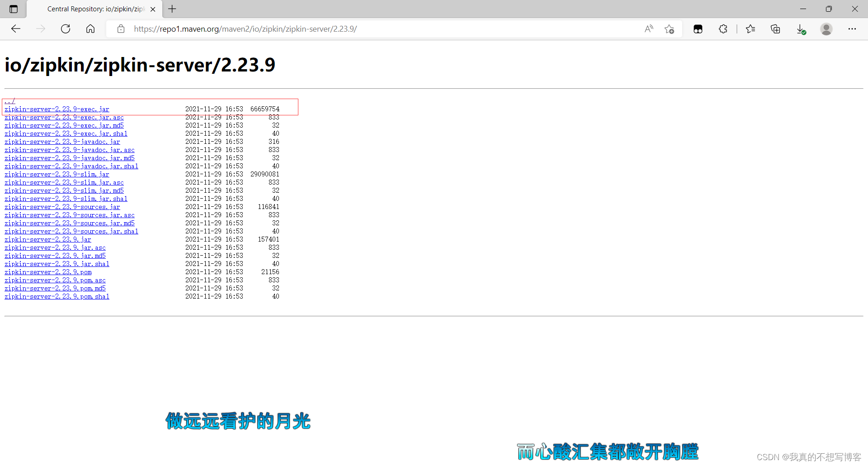
Task: Open the tab actions menu icon
Action: (14, 9)
